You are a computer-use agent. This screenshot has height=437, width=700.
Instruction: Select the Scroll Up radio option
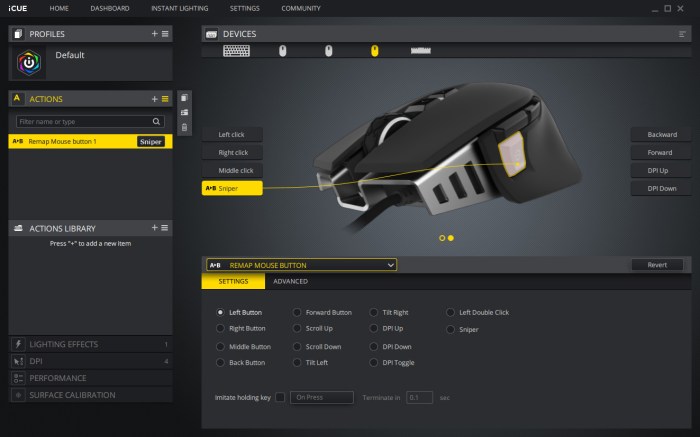click(x=297, y=328)
